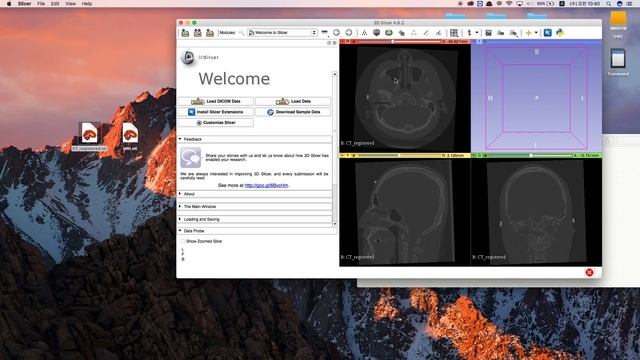The height and width of the screenshot is (360, 640).
Task: Open the Extensions Manager icon
Action: (x=548, y=33)
